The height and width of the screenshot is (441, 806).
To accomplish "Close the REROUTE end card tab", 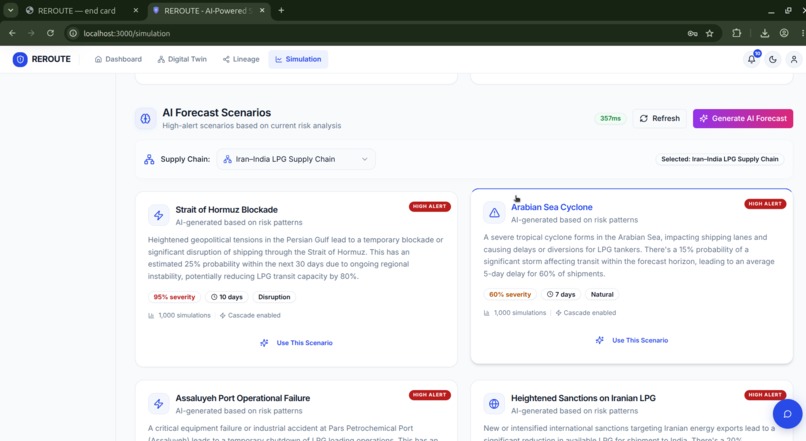I will pos(136,10).
